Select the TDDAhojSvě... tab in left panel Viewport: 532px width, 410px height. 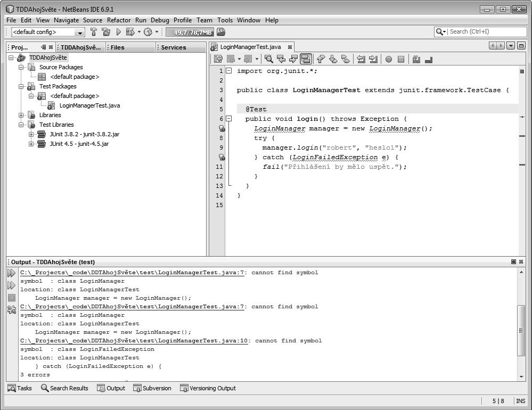click(x=81, y=47)
